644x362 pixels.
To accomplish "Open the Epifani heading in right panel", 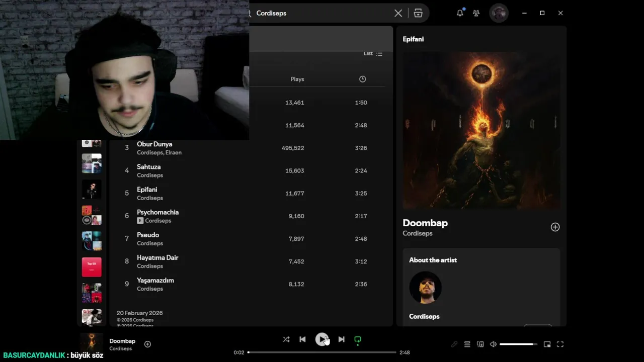I will click(413, 39).
